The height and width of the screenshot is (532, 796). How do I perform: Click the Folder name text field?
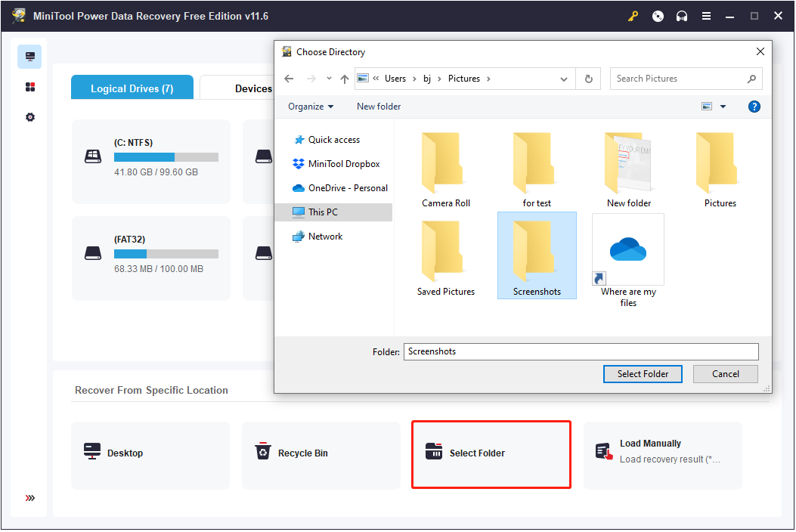[x=581, y=352]
